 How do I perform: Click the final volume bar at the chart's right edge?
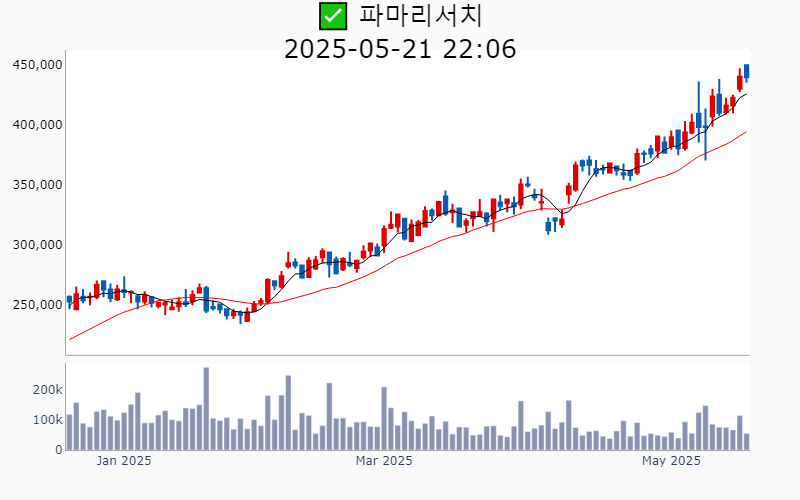pyautogui.click(x=746, y=442)
